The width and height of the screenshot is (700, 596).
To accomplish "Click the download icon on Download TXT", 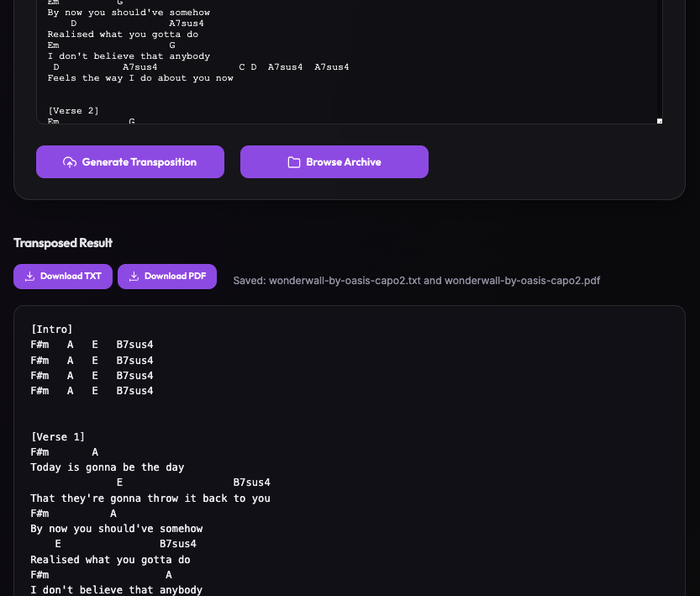I will (x=29, y=277).
